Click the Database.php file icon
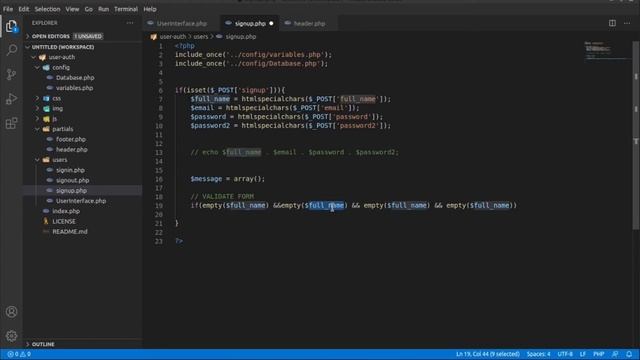Screen dimensions: 640x360 (x=50, y=78)
